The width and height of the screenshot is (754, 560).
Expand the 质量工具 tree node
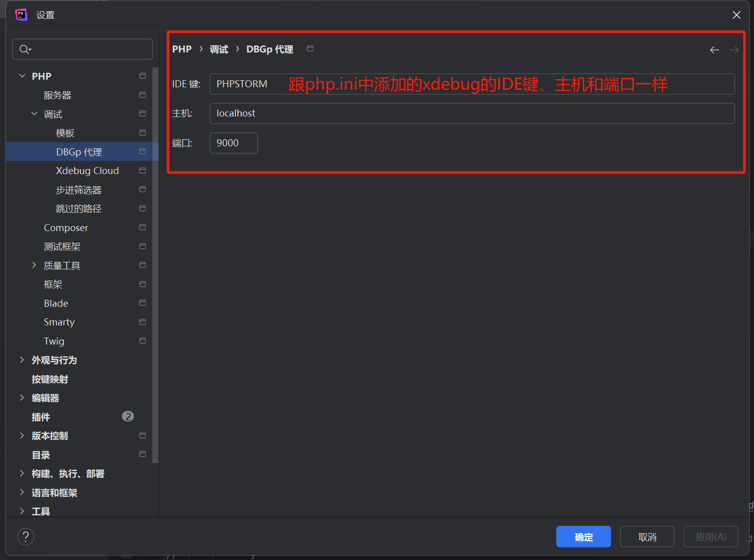click(x=34, y=265)
